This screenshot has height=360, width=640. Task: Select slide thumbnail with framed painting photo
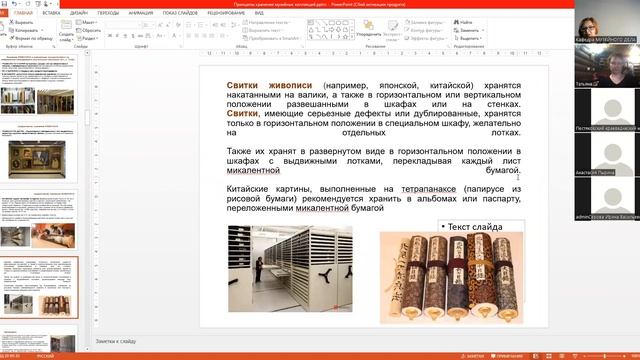click(39, 152)
